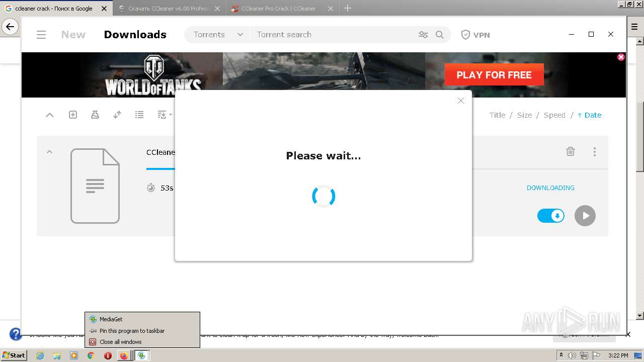The width and height of the screenshot is (644, 362).
Task: Sort downloads by Title
Action: [497, 115]
